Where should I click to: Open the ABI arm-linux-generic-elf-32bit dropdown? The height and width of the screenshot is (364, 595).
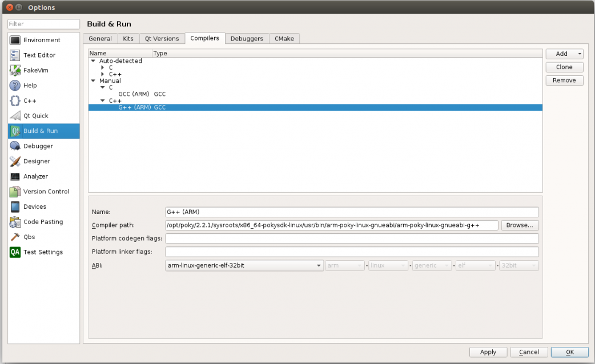click(244, 266)
